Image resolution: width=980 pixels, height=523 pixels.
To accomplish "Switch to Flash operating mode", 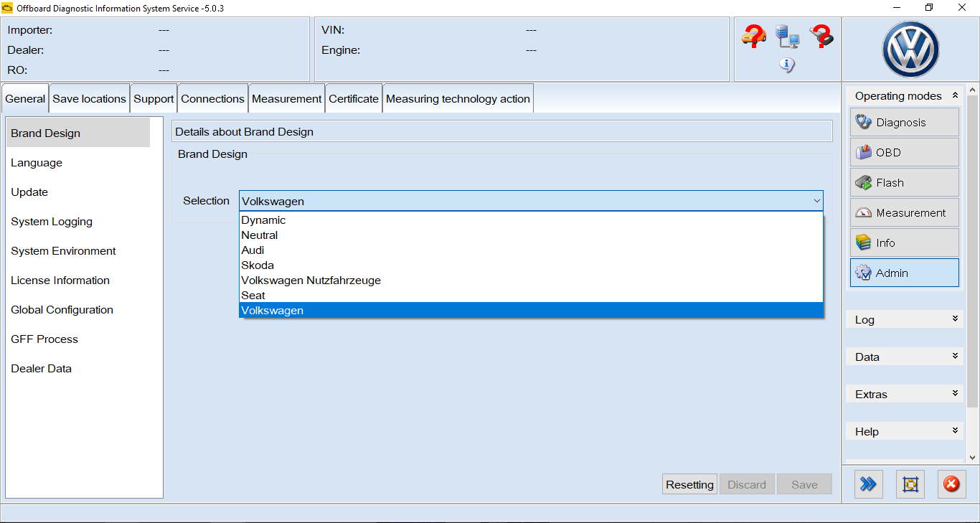I will [x=904, y=182].
